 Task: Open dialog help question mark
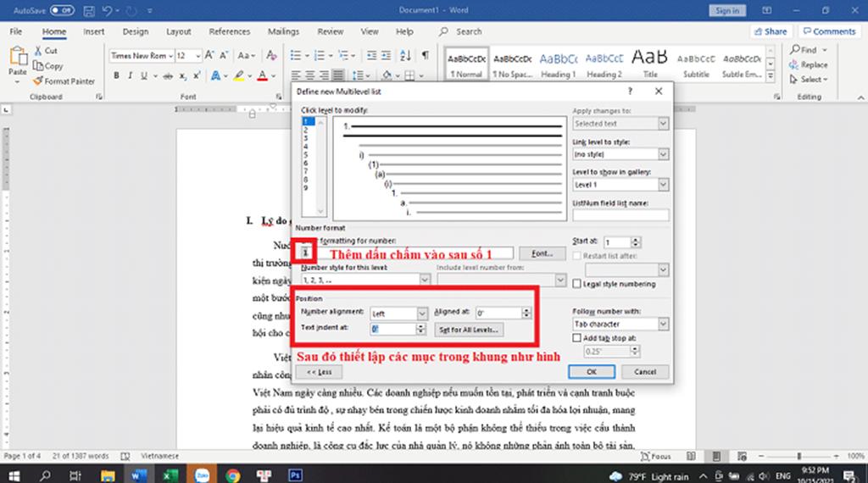630,92
